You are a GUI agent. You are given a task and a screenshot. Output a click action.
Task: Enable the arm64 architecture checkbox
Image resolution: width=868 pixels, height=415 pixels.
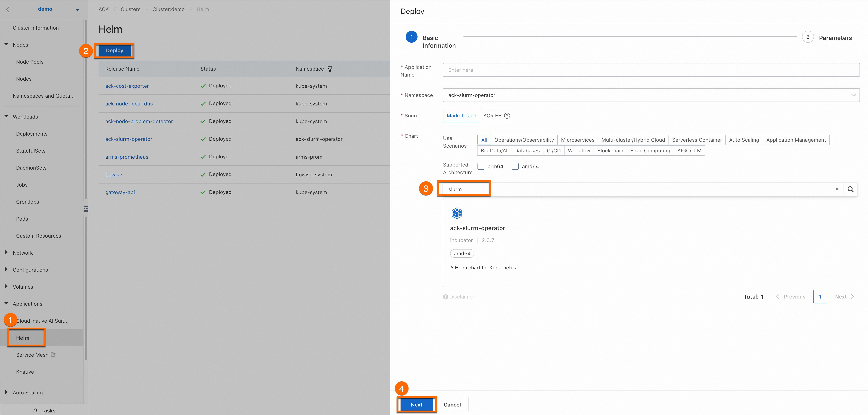click(x=481, y=166)
